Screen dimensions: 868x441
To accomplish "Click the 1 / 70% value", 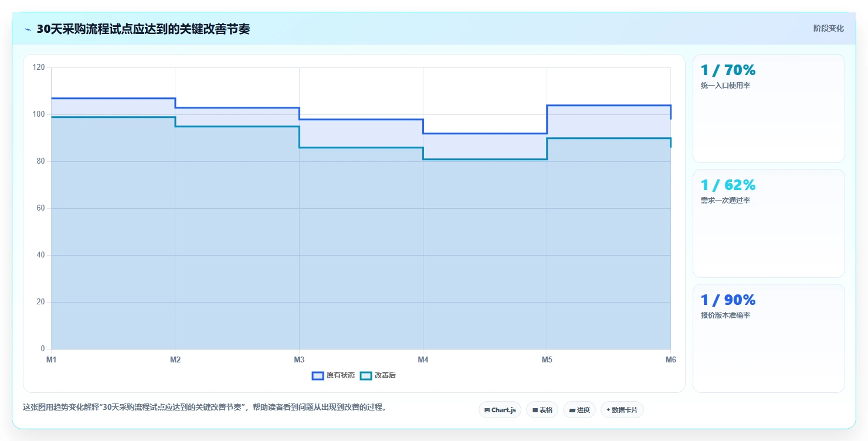I will [728, 70].
